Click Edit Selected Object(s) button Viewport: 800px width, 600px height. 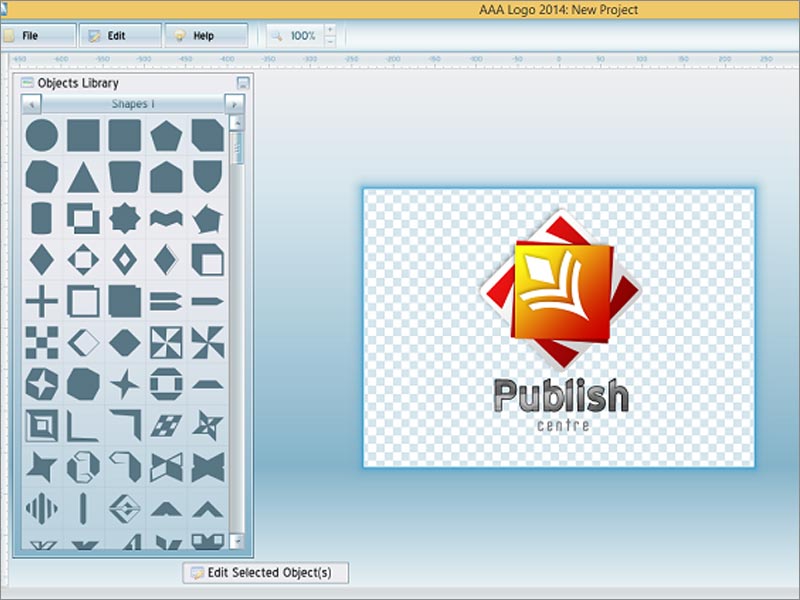[x=266, y=573]
